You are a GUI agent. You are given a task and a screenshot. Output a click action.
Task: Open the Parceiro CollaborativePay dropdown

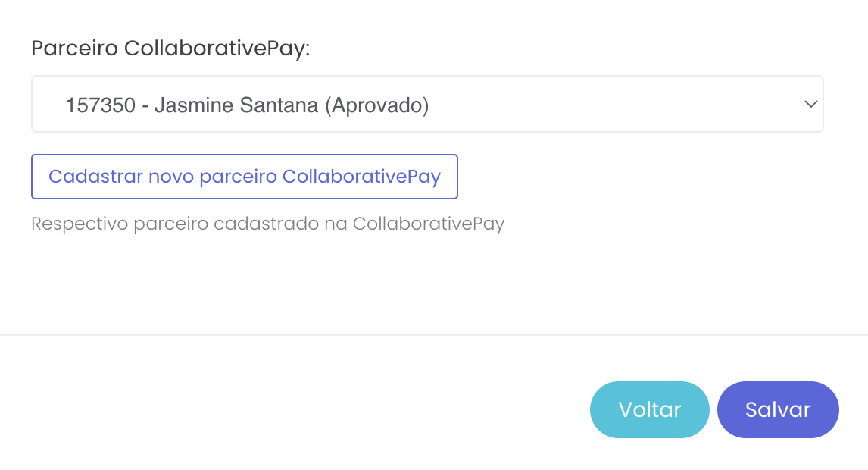(427, 104)
